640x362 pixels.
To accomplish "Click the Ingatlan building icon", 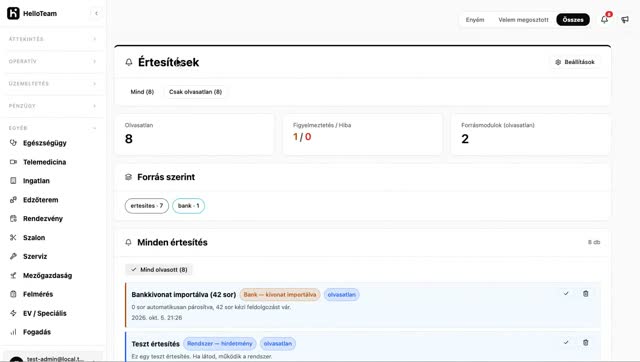I will pos(13,180).
